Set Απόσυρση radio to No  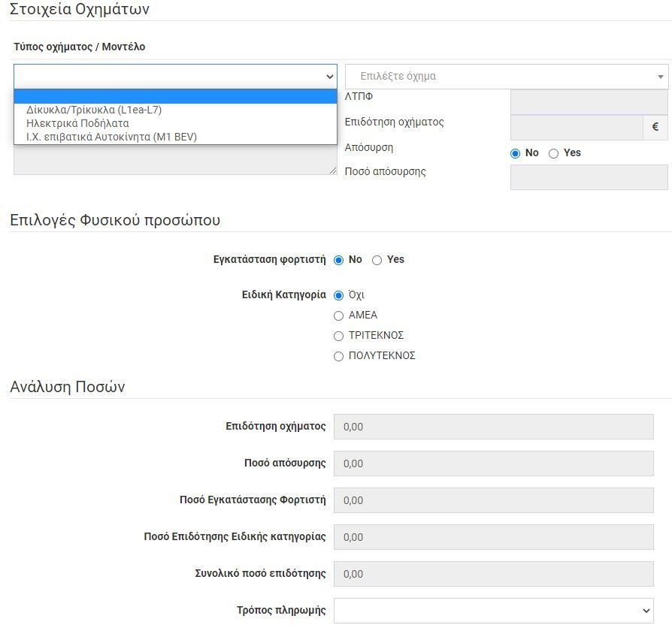coord(516,153)
